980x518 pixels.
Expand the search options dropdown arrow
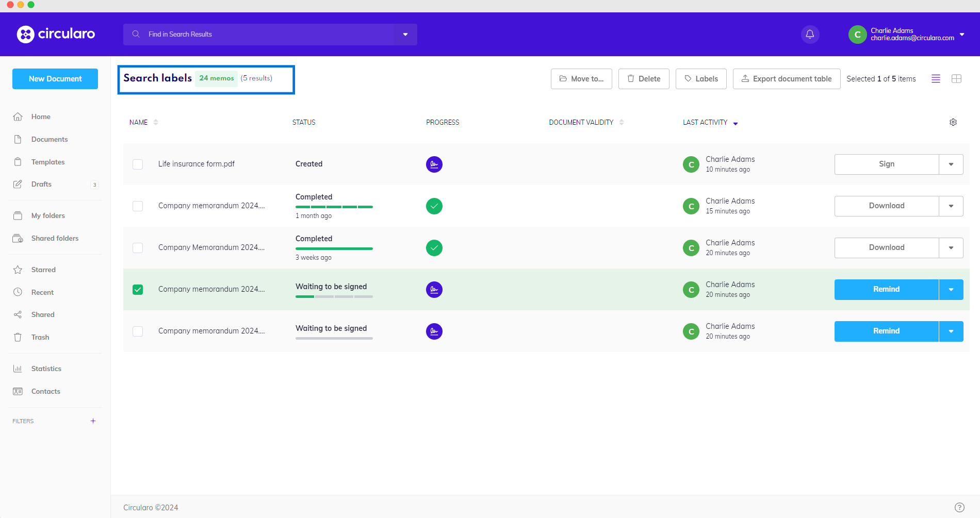click(405, 35)
